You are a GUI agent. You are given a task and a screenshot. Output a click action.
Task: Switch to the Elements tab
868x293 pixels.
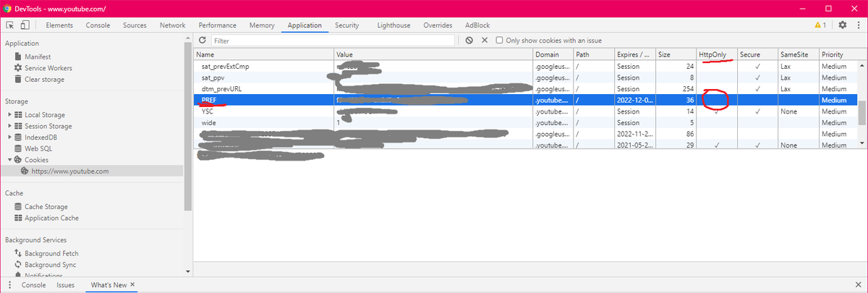[x=59, y=25]
